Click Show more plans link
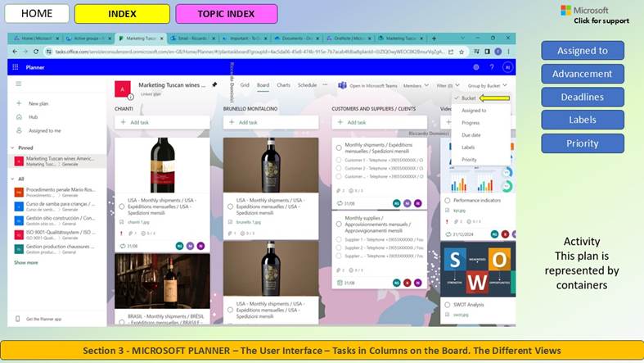Screen dimensions: 644x363 (x=26, y=262)
